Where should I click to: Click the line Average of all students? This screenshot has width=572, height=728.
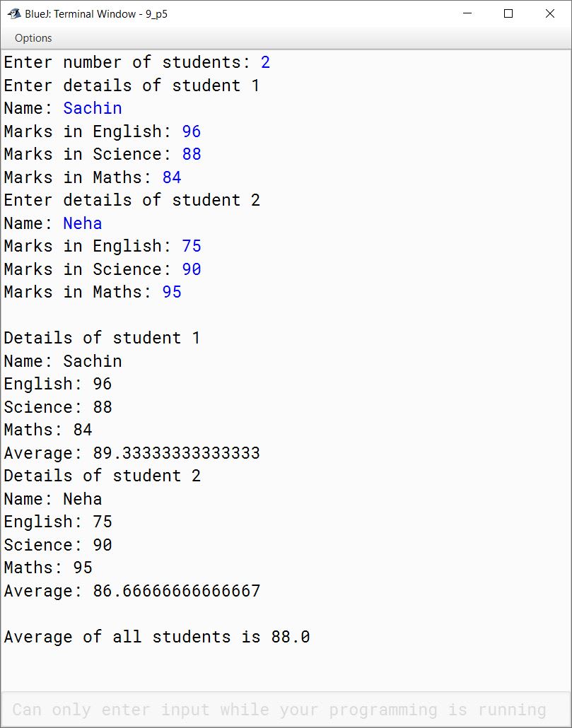[x=157, y=637]
